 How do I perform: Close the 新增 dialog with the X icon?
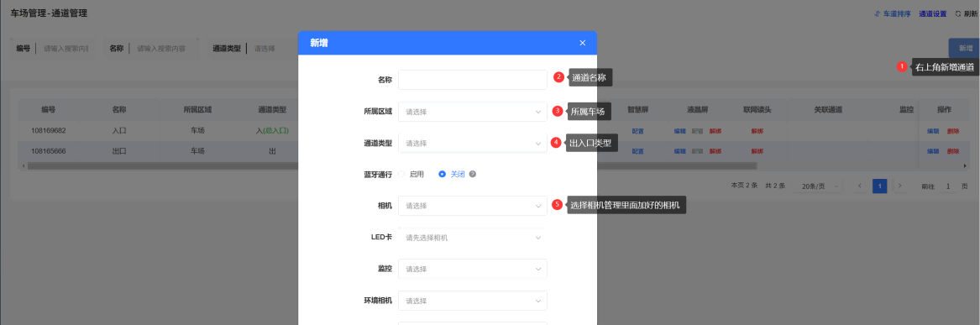pos(583,43)
